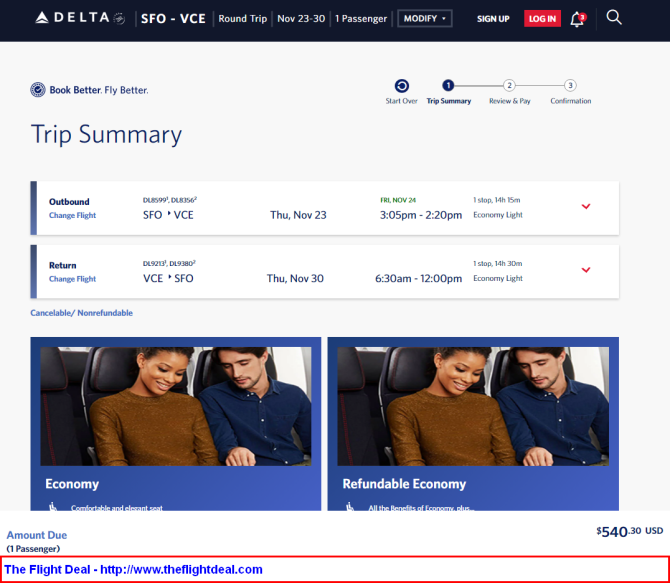This screenshot has width=670, height=583.
Task: Click the SFO - VCE route text
Action: [173, 19]
